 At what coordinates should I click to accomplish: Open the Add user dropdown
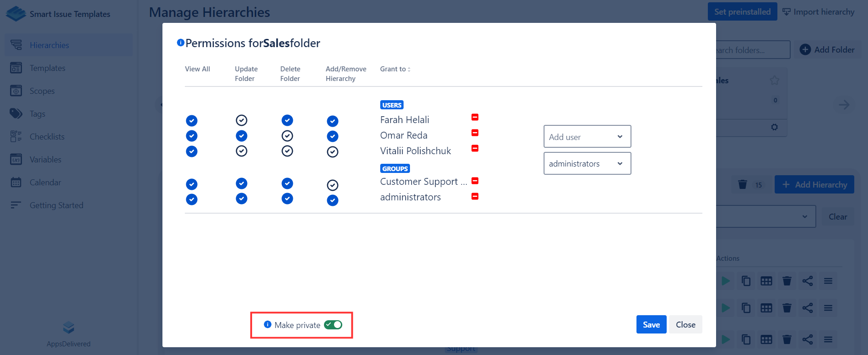click(587, 137)
